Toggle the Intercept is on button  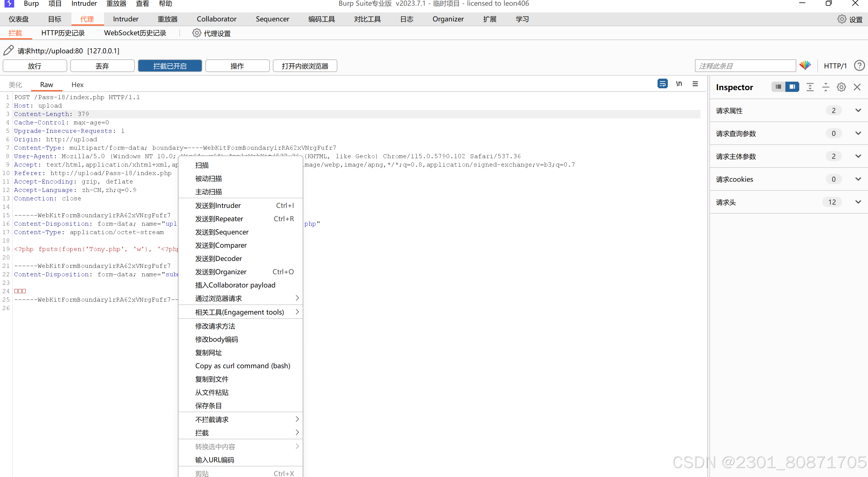point(170,66)
